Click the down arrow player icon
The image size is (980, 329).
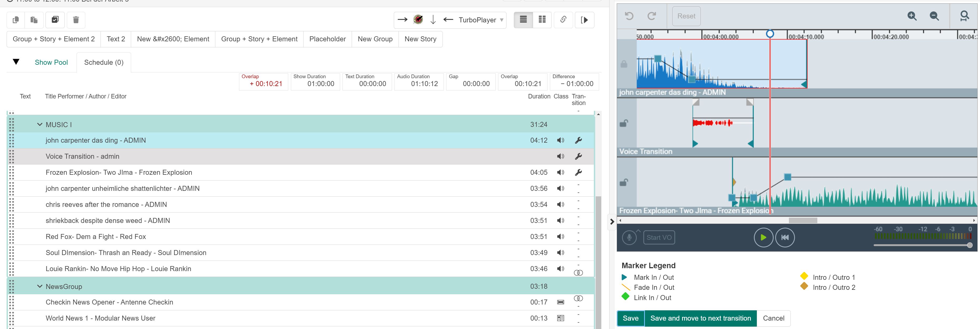tap(433, 20)
